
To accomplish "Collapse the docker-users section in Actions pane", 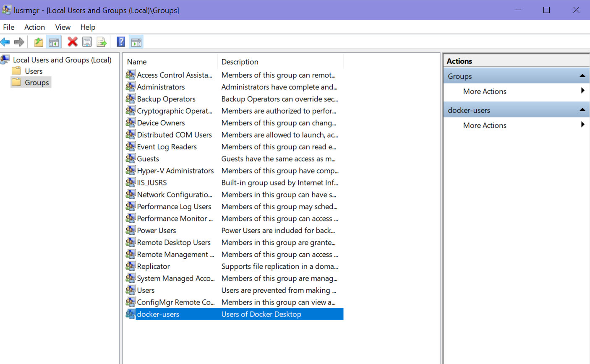I will [x=582, y=110].
